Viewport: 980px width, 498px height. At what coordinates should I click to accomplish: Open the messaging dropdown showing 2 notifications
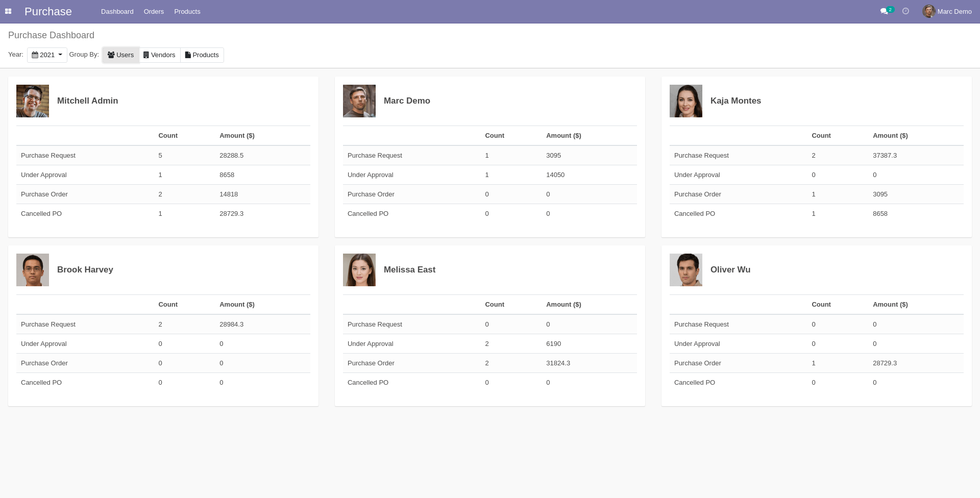pyautogui.click(x=885, y=11)
